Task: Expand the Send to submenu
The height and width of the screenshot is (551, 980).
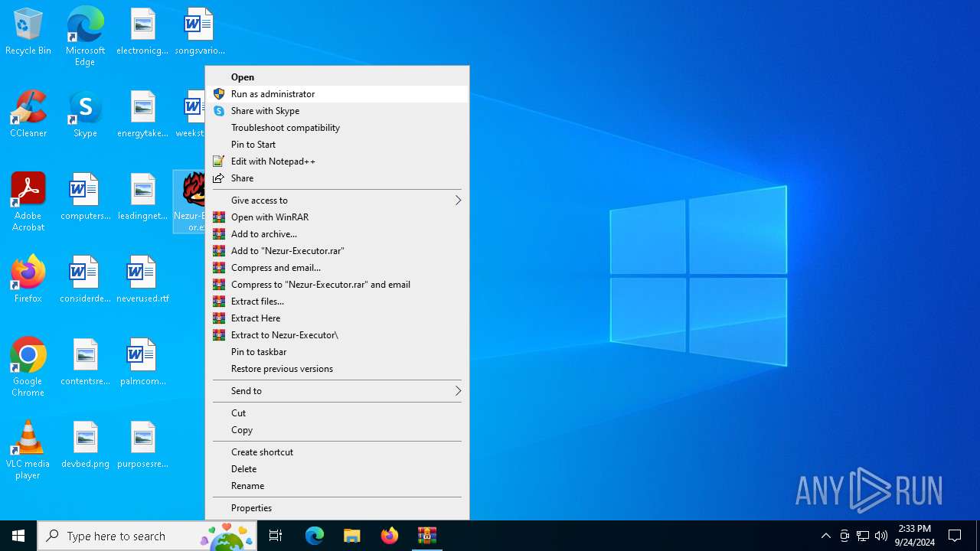Action: point(337,391)
